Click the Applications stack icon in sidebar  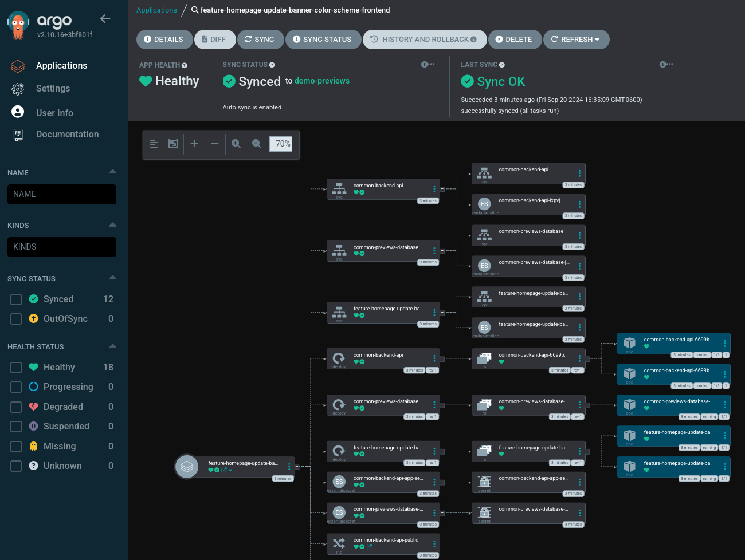click(18, 66)
